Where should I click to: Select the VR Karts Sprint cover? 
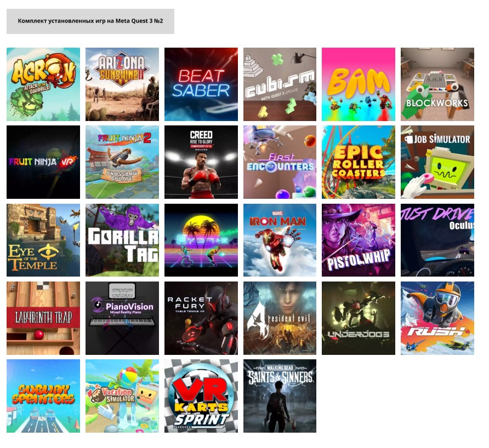point(201,396)
